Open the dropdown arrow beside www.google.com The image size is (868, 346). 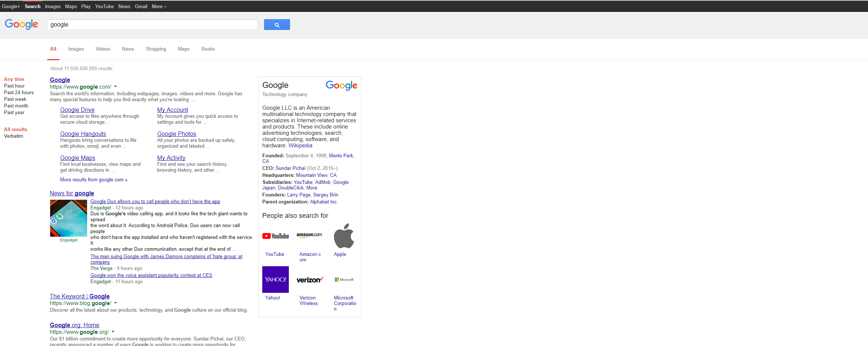[x=115, y=86]
